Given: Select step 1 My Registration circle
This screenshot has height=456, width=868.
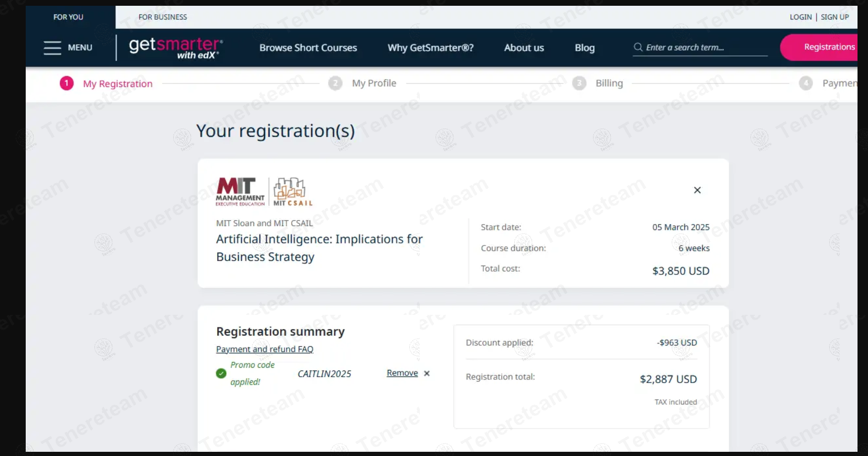Looking at the screenshot, I should point(67,83).
